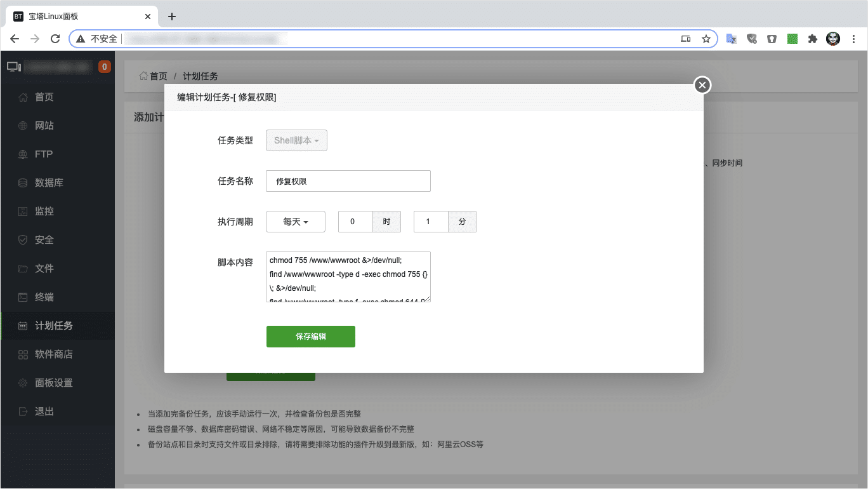Click the 任务名称 input with 修复权限
The height and width of the screenshot is (489, 868).
(x=348, y=181)
